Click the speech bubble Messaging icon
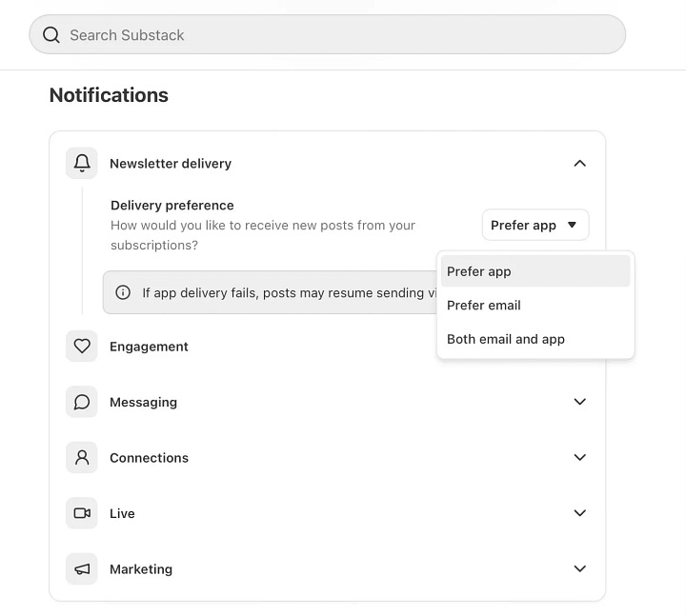Viewport: 686px width, 616px height. tap(82, 402)
